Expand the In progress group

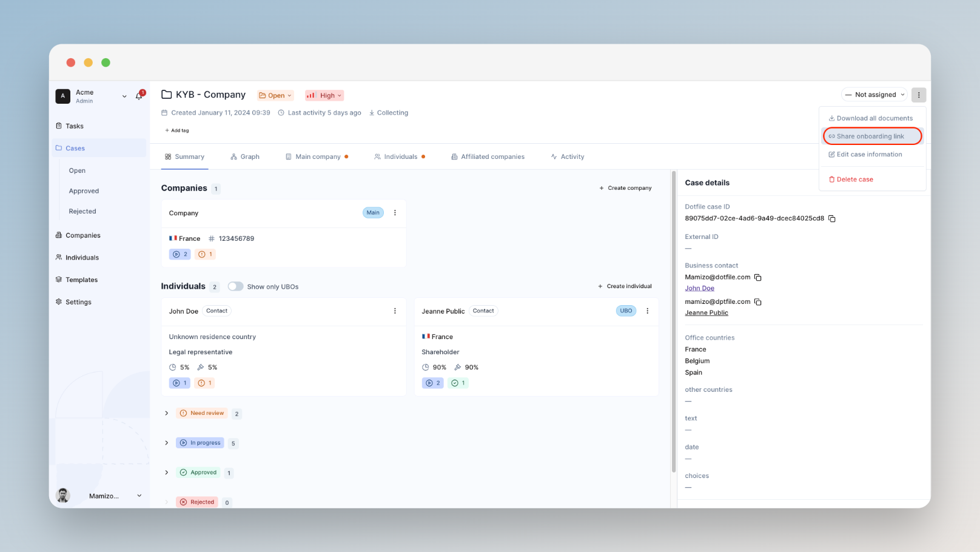(167, 443)
